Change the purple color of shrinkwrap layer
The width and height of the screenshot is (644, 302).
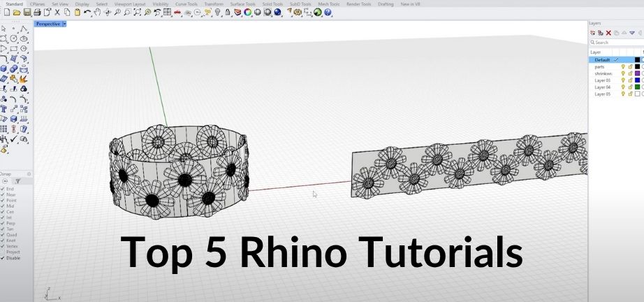click(x=638, y=73)
